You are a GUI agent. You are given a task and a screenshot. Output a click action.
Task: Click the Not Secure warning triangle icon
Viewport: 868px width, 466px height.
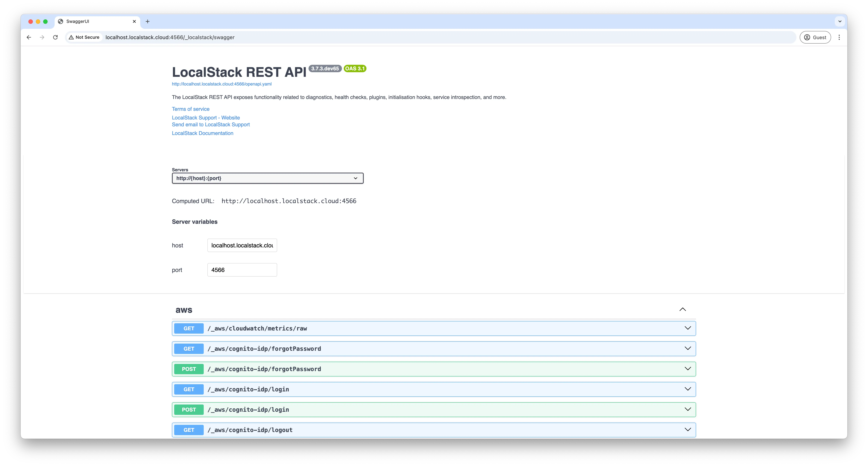(71, 37)
